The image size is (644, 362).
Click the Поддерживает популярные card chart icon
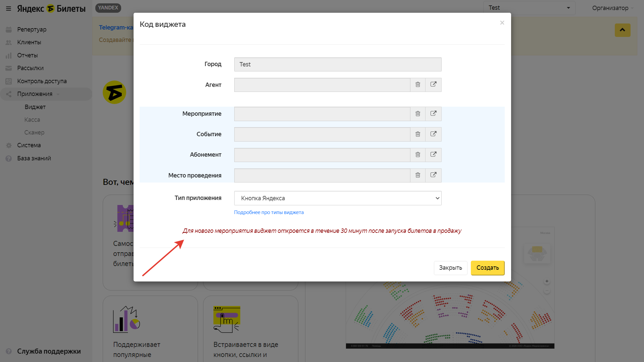[x=127, y=319]
